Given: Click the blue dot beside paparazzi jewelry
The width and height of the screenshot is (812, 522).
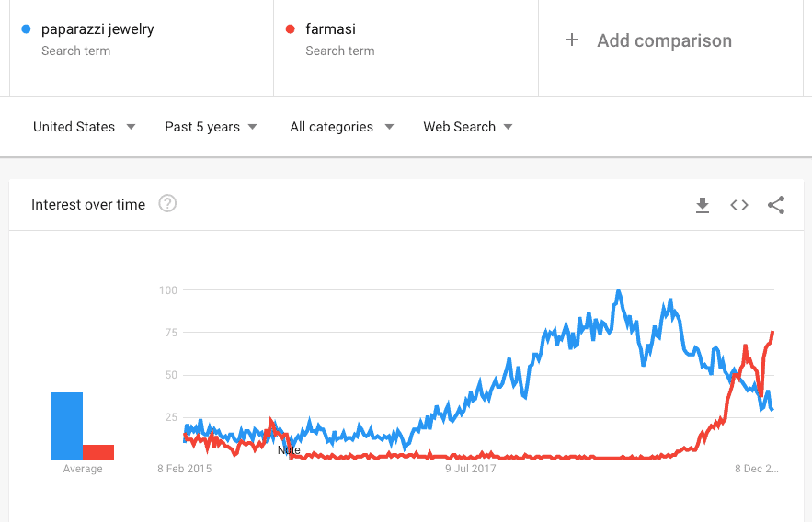Looking at the screenshot, I should [x=26, y=29].
